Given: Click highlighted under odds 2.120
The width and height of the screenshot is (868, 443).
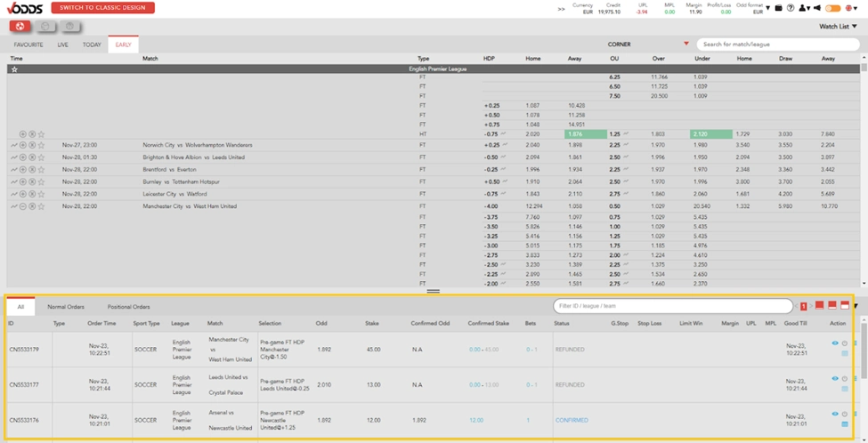Looking at the screenshot, I should (710, 133).
